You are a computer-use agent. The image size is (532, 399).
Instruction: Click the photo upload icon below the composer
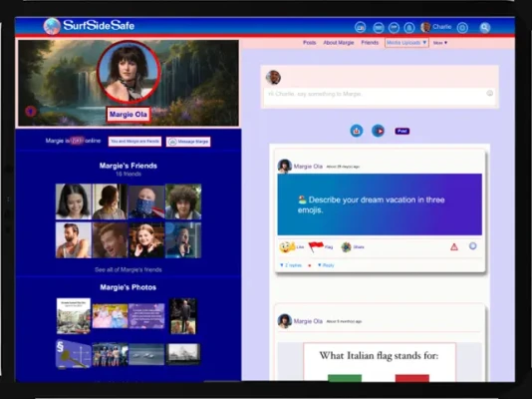357,131
